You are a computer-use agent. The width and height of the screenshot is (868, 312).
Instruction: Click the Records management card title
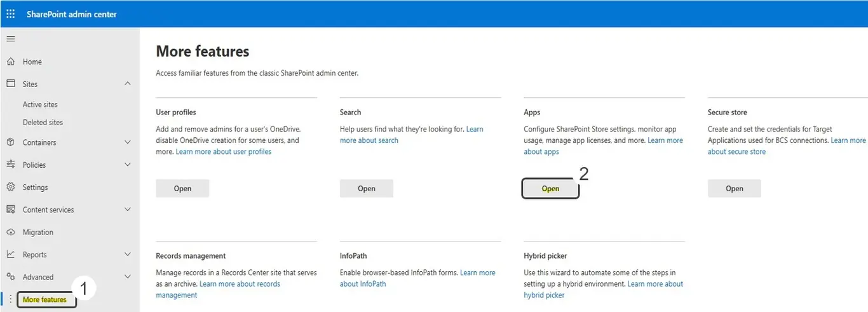(191, 256)
